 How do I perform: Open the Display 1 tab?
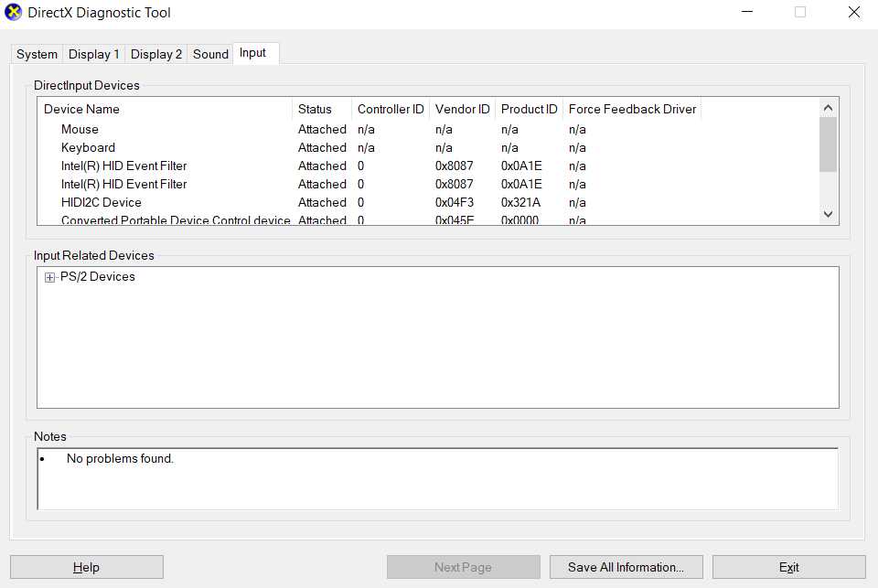[x=94, y=54]
